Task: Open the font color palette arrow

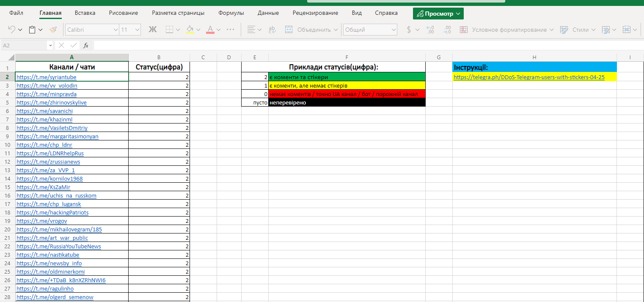Action: click(x=219, y=30)
